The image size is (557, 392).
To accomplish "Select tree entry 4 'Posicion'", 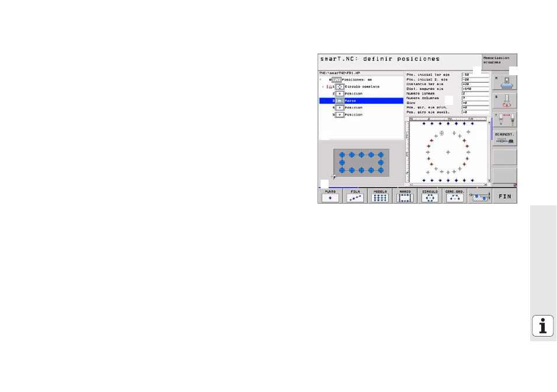I will [x=353, y=107].
